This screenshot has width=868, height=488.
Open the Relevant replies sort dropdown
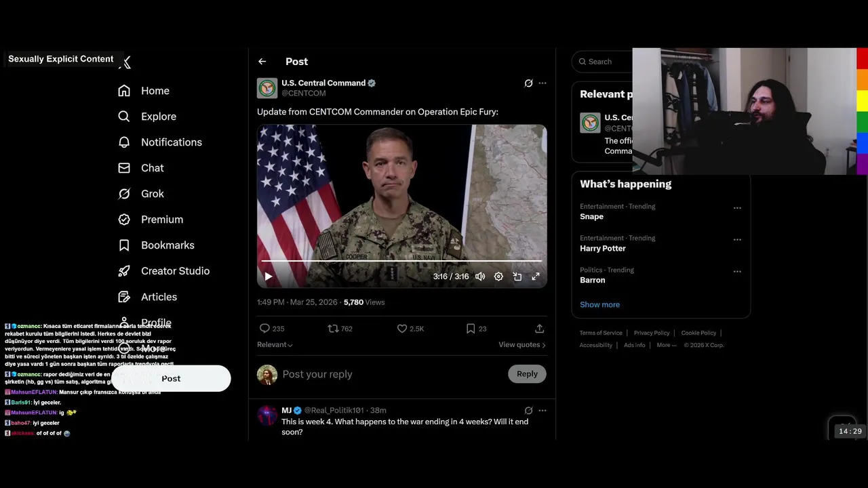pos(275,345)
